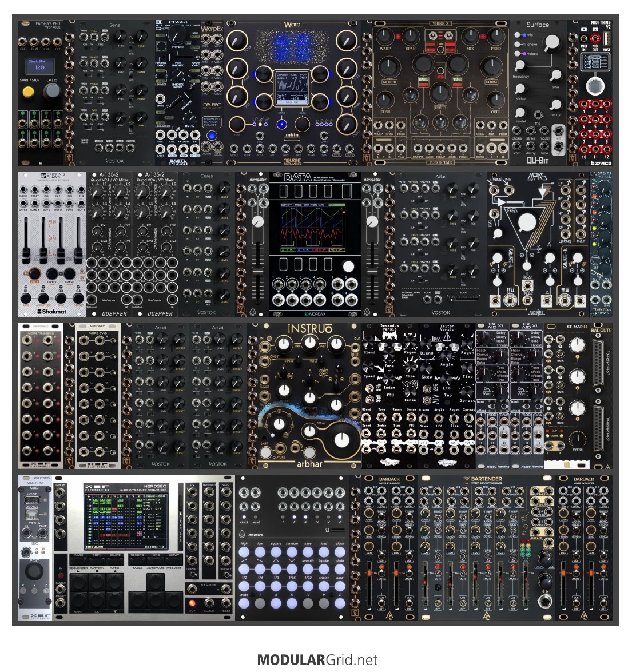Toggle the blue mode button on WarpEx
This screenshot has height=672, width=636.
tap(212, 136)
